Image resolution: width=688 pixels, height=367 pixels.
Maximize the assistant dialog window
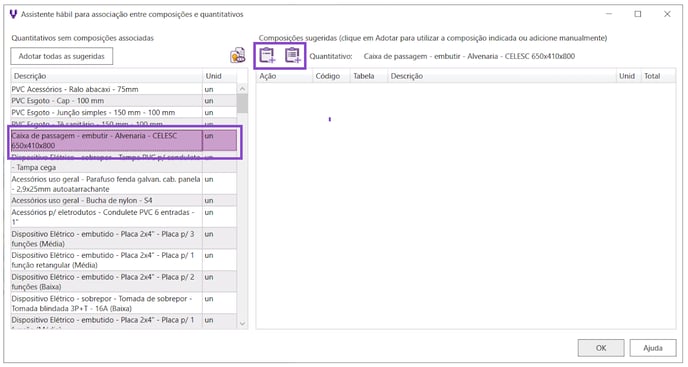point(638,14)
